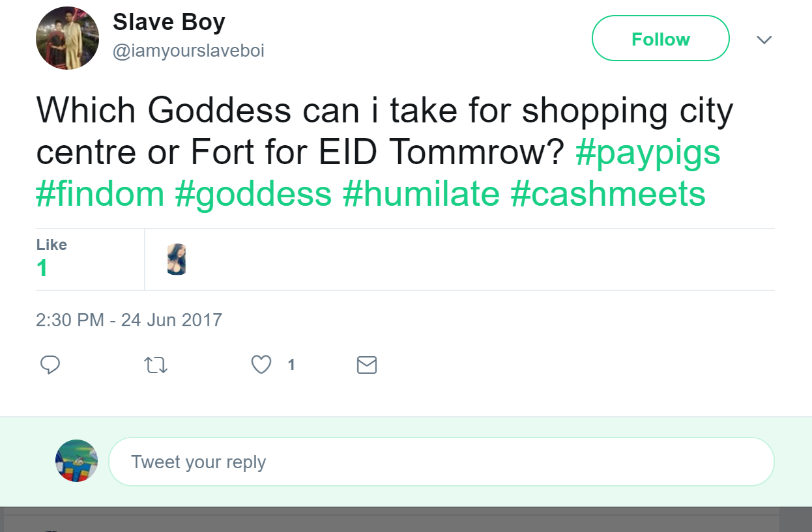Image resolution: width=812 pixels, height=532 pixels.
Task: Click the retweet arrows icon
Action: (155, 365)
